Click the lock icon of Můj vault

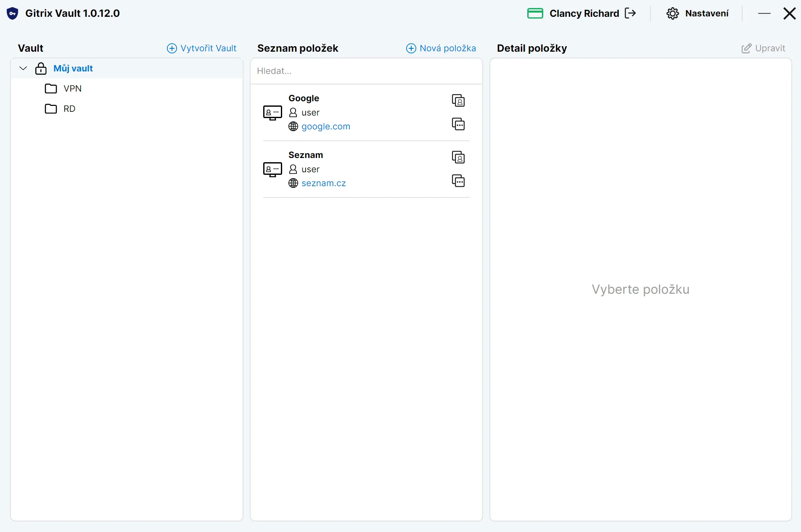41,68
